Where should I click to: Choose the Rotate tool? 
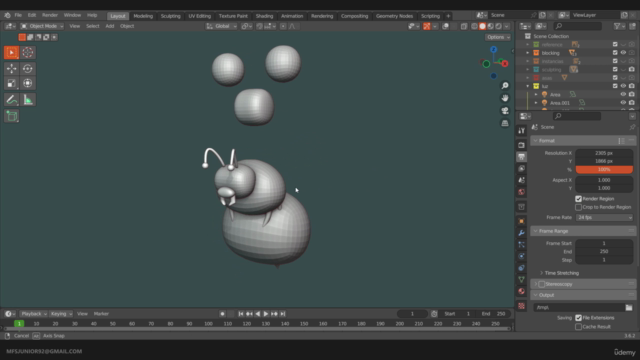28,69
